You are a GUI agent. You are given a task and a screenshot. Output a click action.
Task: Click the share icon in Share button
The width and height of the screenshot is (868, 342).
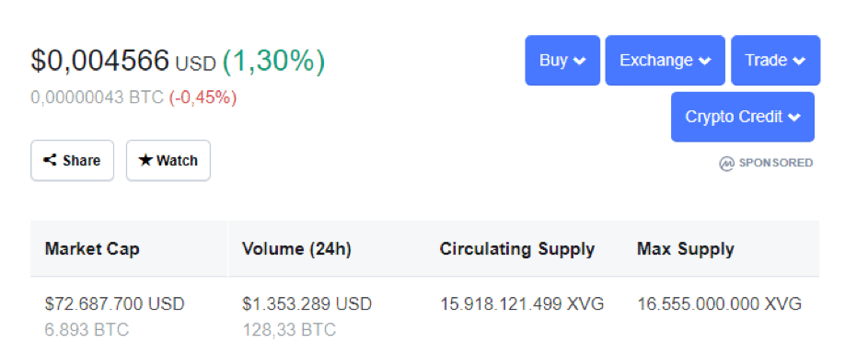click(50, 160)
